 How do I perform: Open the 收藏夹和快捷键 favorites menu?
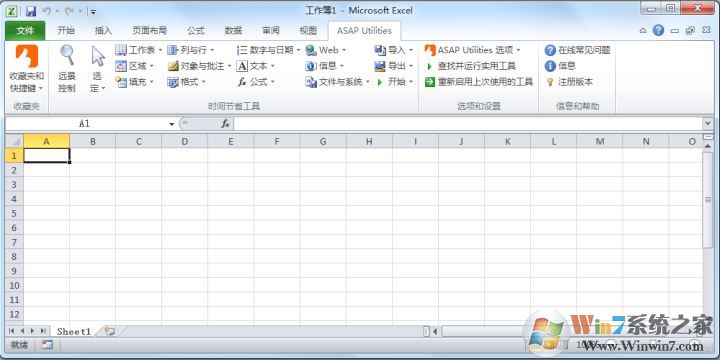[27, 69]
